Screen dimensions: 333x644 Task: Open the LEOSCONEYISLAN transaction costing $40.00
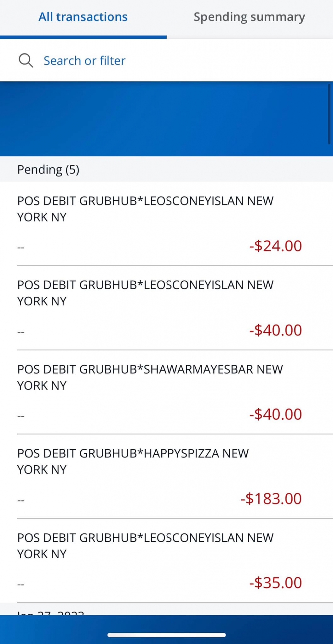click(x=145, y=293)
